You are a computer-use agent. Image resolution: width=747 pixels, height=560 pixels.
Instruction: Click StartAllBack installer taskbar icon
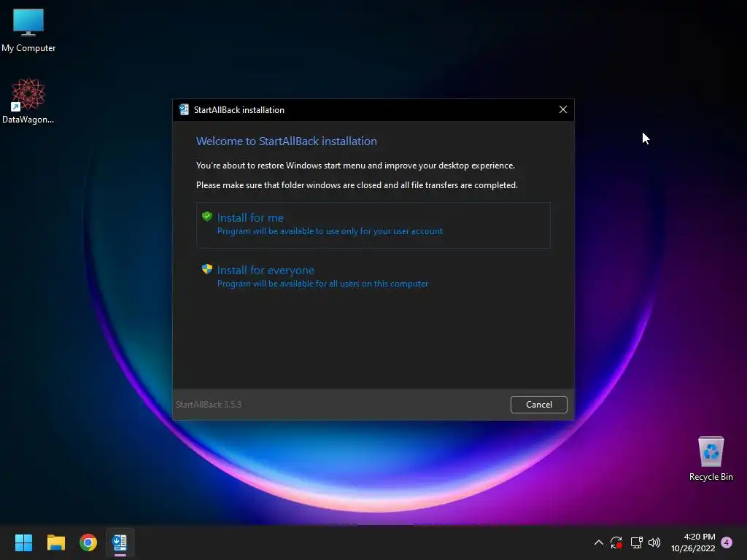[120, 542]
